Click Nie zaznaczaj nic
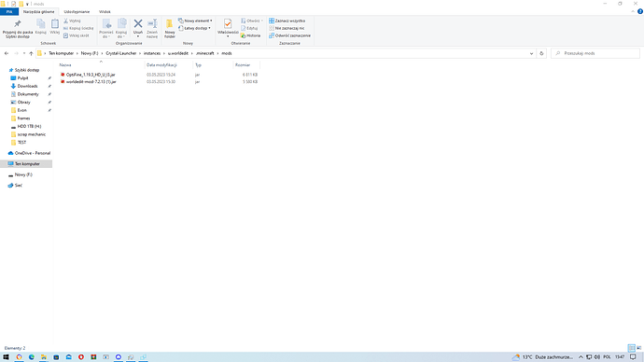The height and width of the screenshot is (362, 644). [287, 28]
